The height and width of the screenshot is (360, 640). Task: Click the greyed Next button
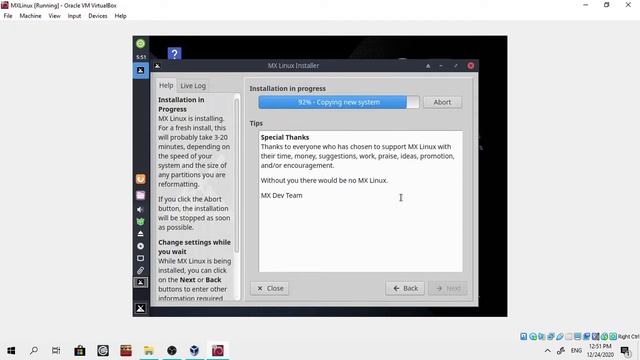pyautogui.click(x=448, y=288)
